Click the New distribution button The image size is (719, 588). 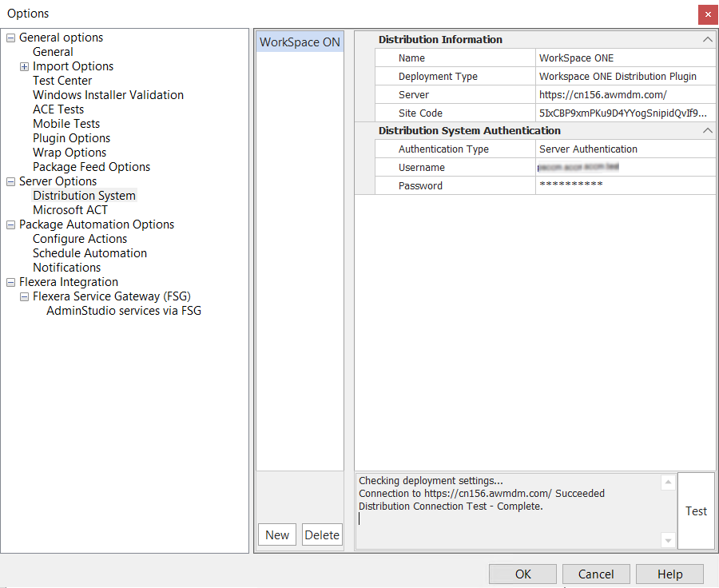[x=277, y=535]
